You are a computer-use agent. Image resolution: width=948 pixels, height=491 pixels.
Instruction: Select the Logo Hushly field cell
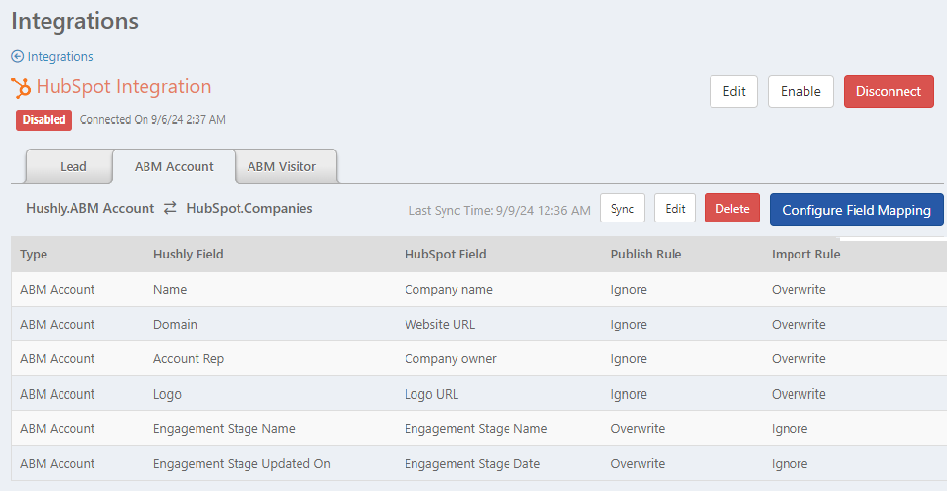[167, 394]
